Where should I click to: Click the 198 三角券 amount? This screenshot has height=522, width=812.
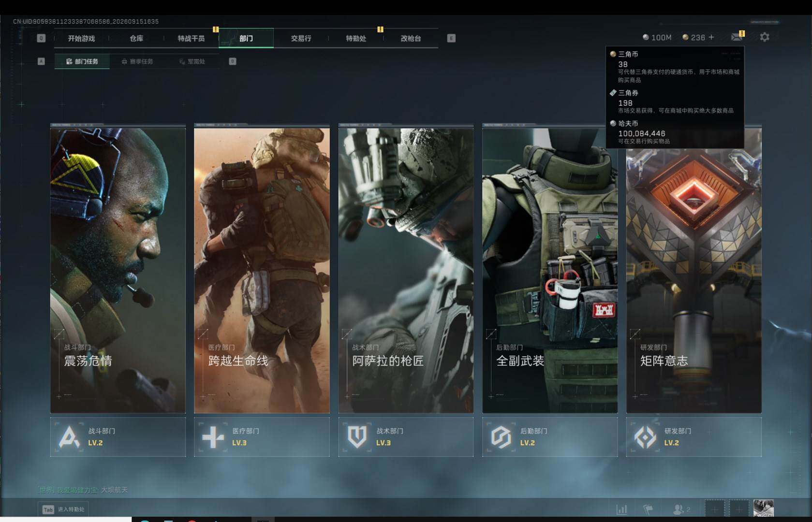[x=625, y=103]
